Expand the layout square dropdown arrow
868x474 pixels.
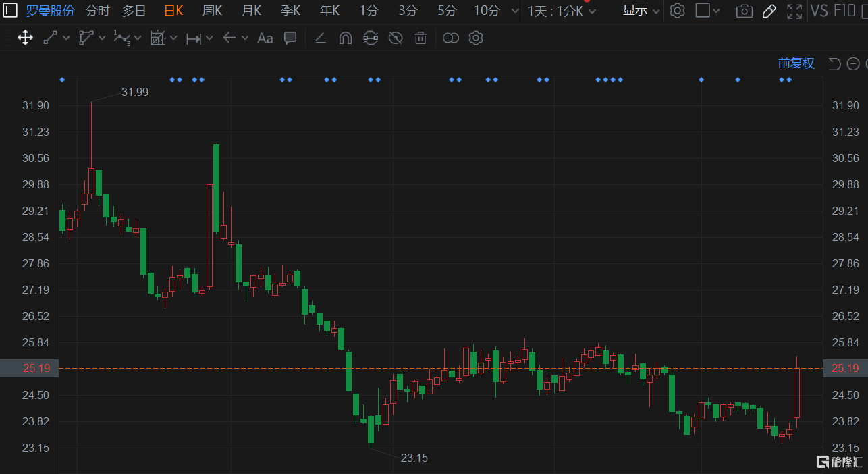click(x=716, y=11)
